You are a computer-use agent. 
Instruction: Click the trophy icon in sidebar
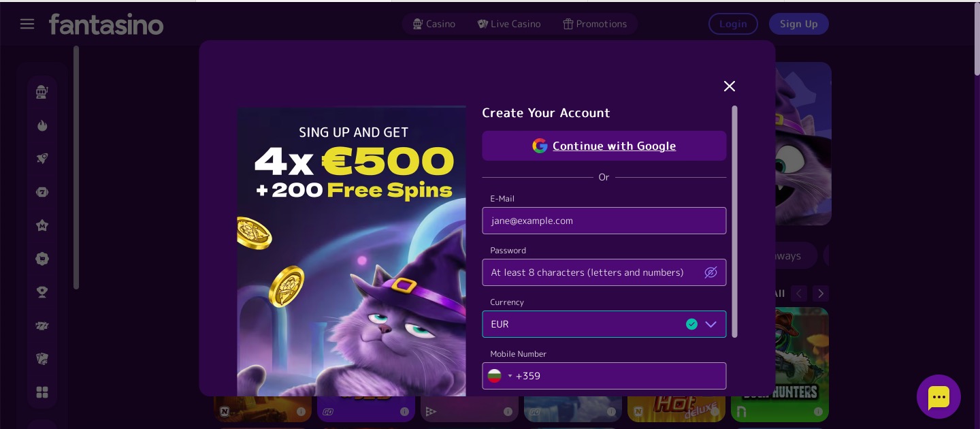(42, 292)
